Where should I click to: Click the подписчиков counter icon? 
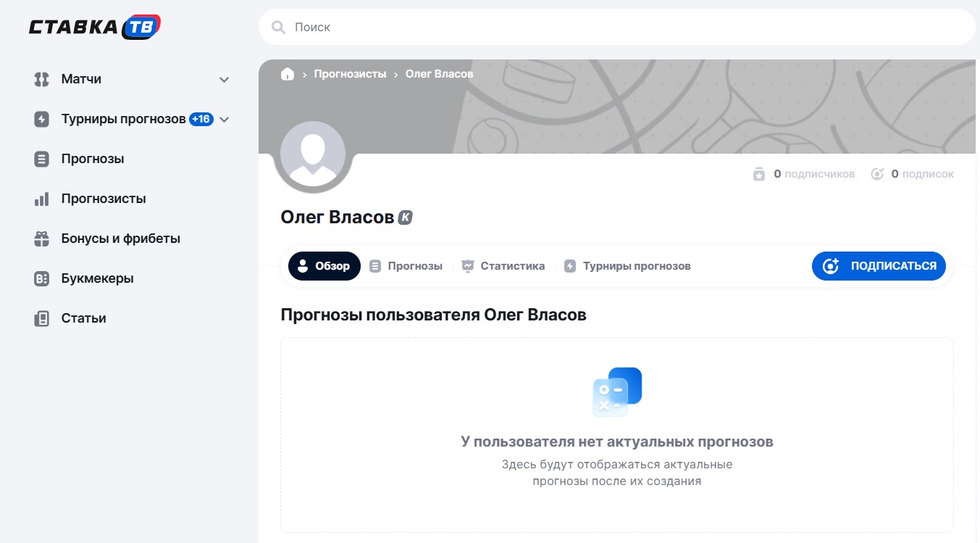(758, 173)
